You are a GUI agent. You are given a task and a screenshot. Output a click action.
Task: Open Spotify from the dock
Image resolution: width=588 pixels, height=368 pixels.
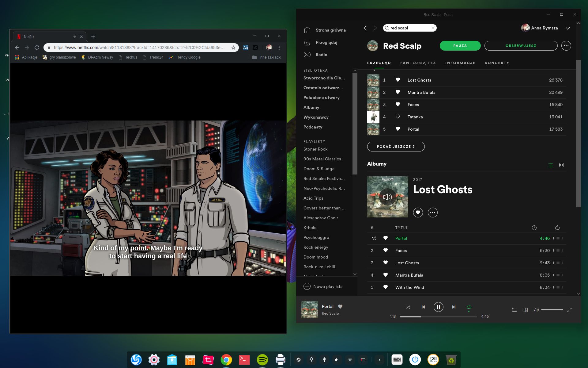262,360
